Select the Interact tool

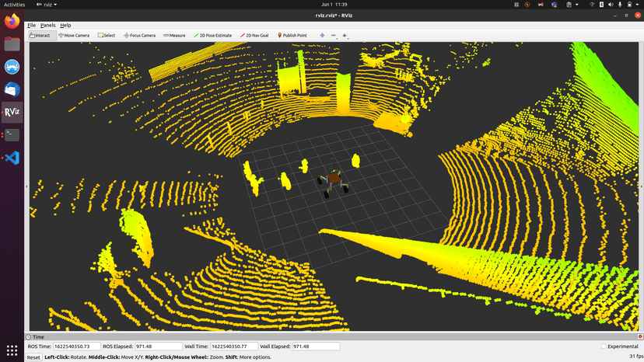coord(40,35)
